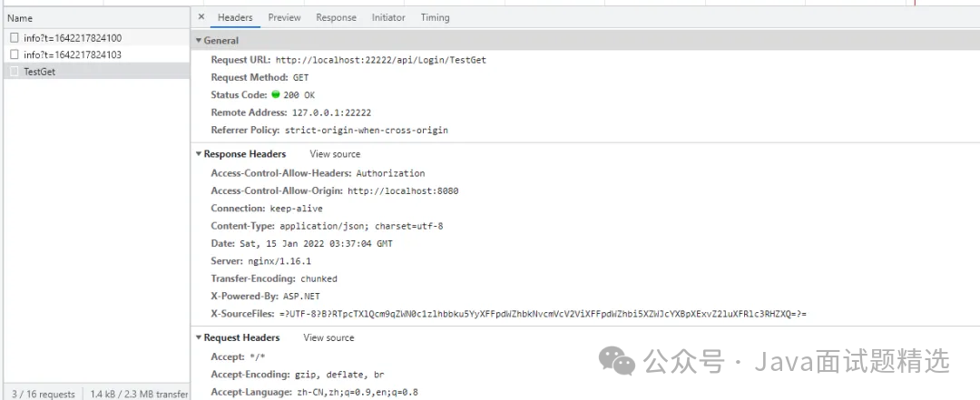
Task: Click Access-Control-Allow-Headers Authorization value
Action: [x=390, y=173]
